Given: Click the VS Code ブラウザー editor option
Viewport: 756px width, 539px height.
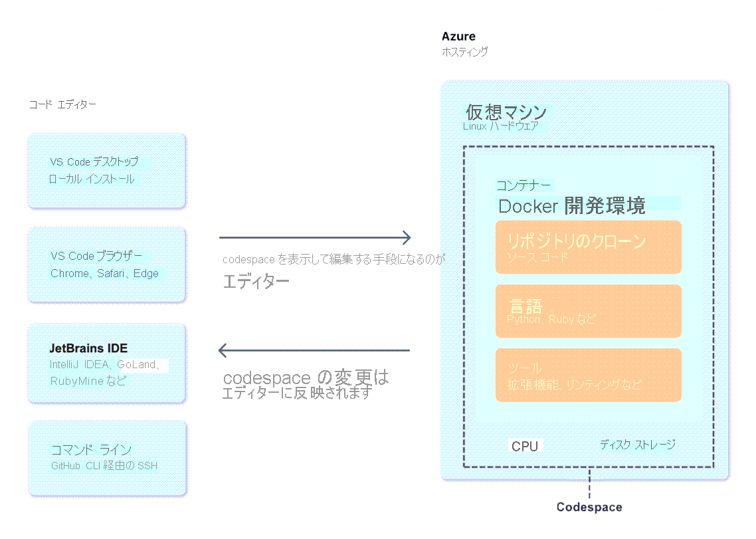Looking at the screenshot, I should point(106,264).
